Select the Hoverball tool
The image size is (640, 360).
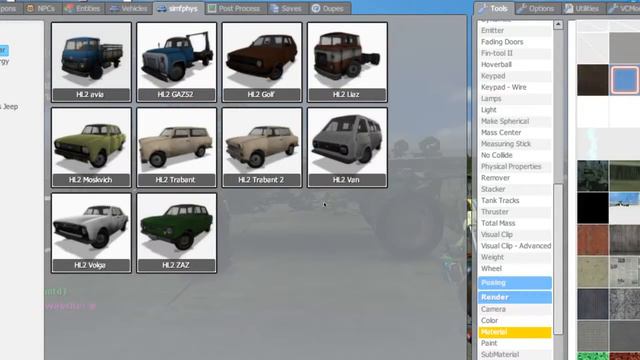(515, 64)
